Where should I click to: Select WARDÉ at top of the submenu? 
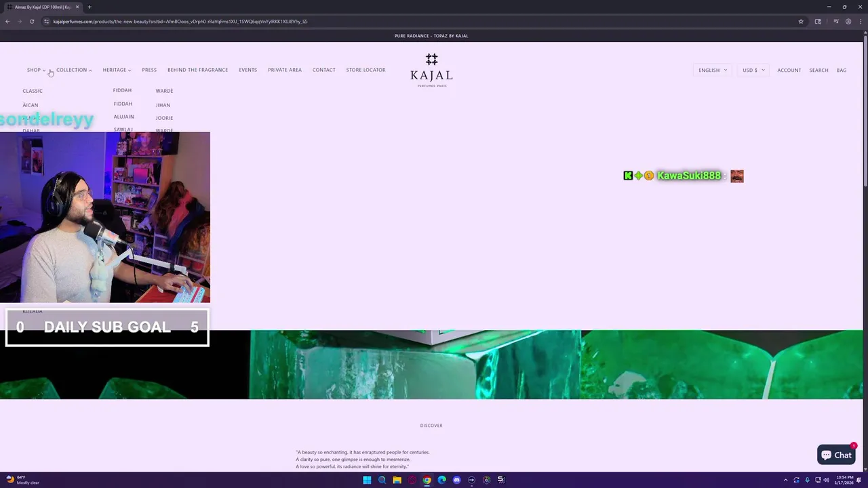[x=164, y=91]
